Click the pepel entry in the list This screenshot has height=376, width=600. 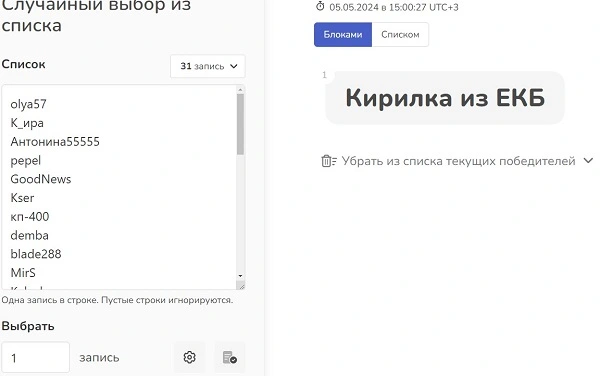(x=26, y=161)
